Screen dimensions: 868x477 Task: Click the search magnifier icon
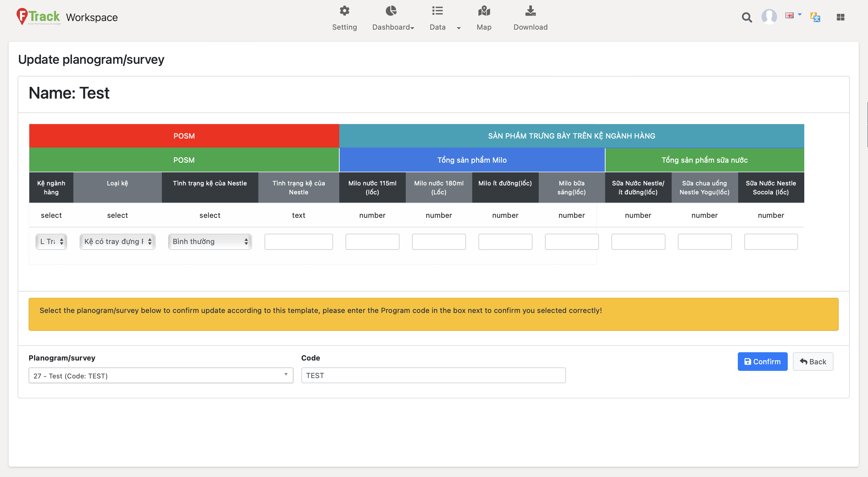[747, 17]
